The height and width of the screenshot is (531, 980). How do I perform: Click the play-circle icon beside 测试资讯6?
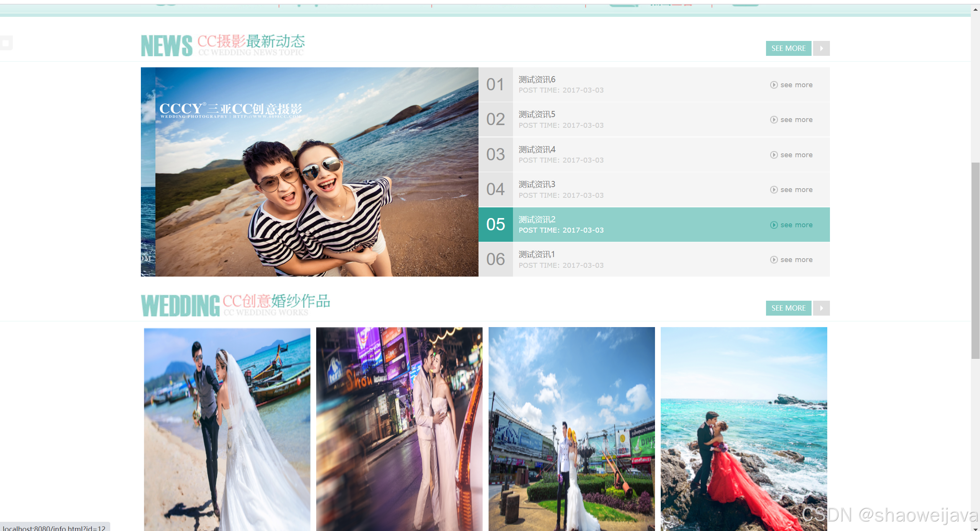(774, 85)
